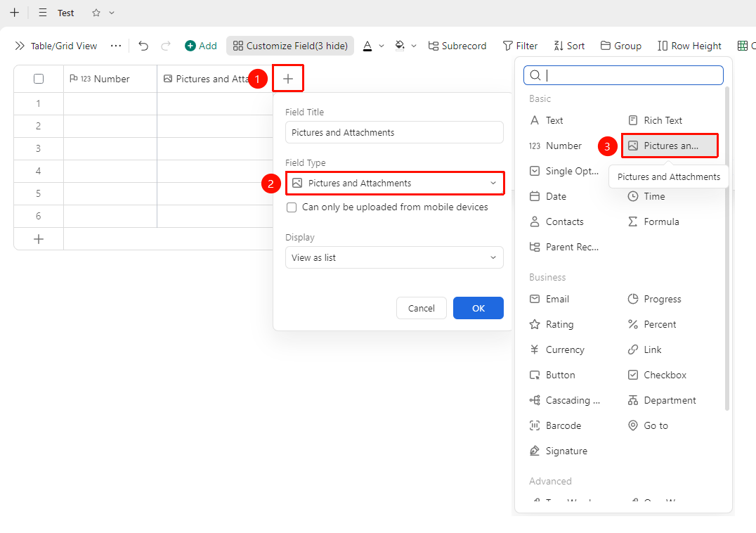Pick the Signature field type

[x=559, y=451]
